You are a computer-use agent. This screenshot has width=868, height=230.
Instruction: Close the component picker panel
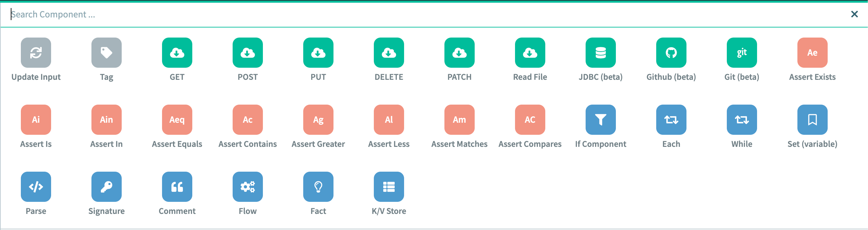[x=854, y=14]
